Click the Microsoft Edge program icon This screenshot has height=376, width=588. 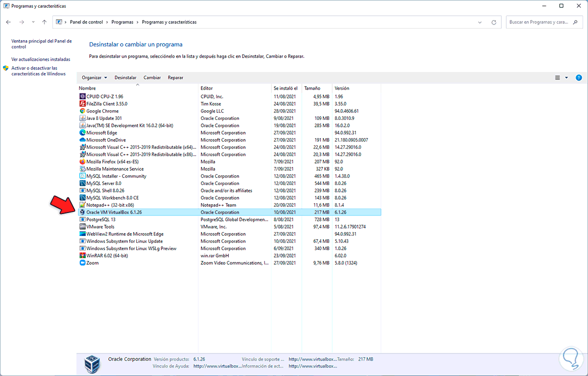click(82, 133)
